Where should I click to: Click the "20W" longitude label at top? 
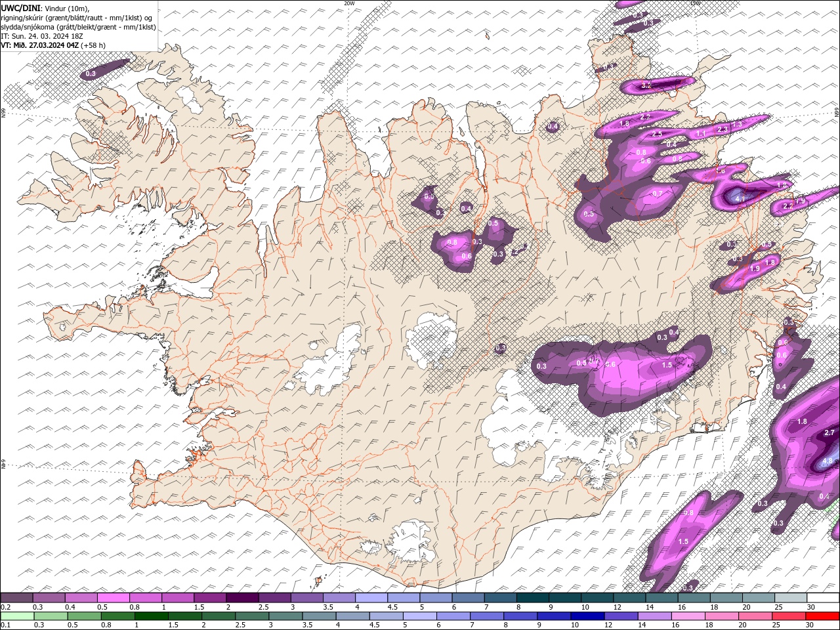click(349, 3)
